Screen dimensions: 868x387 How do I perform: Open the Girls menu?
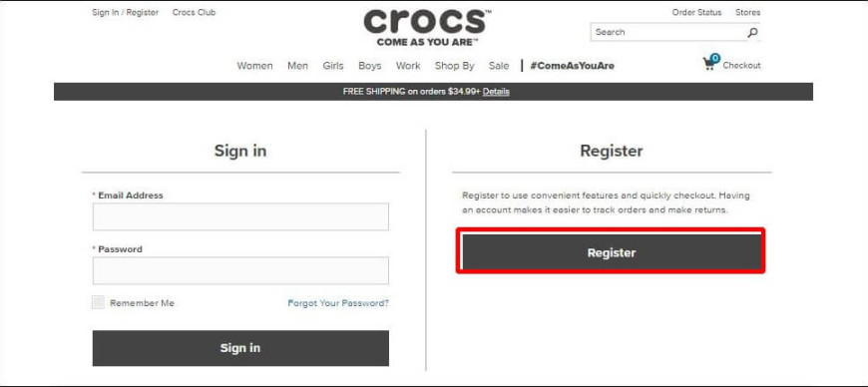tap(333, 65)
